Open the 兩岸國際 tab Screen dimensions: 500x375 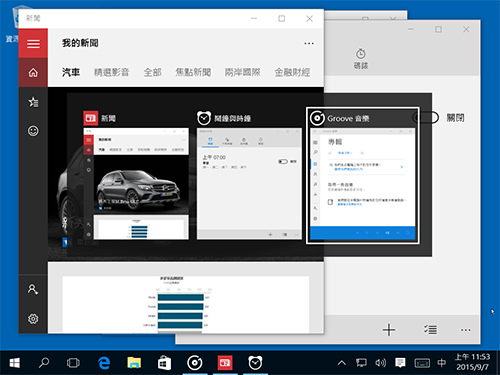(x=242, y=72)
